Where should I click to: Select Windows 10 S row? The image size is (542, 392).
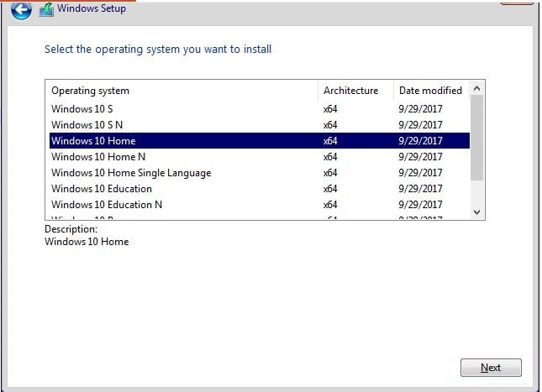tap(260, 109)
